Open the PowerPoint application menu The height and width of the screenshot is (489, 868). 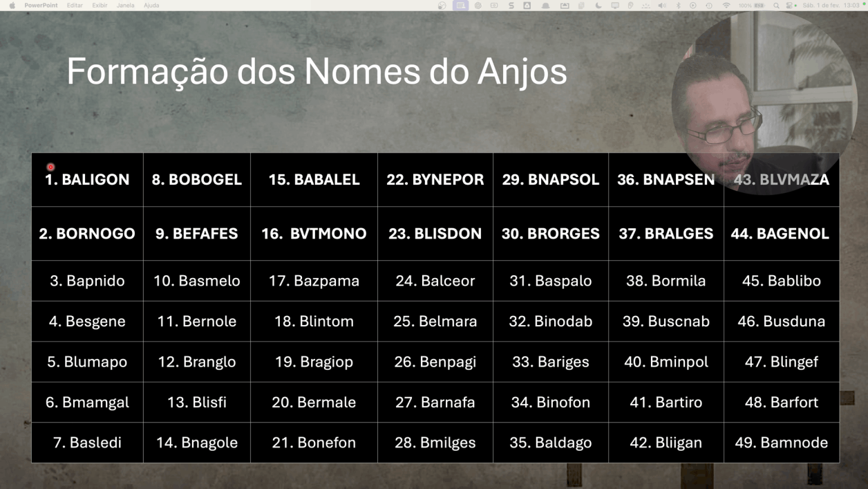(41, 5)
